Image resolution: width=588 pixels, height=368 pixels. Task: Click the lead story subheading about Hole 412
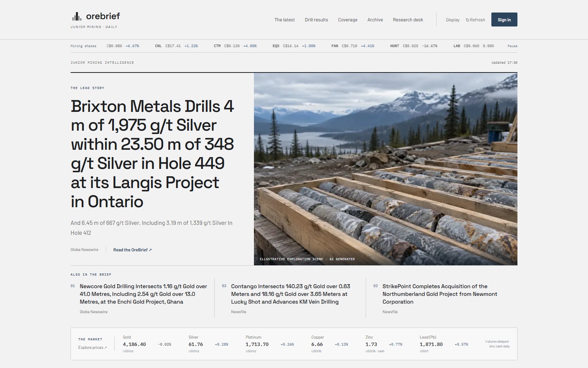pyautogui.click(x=151, y=228)
